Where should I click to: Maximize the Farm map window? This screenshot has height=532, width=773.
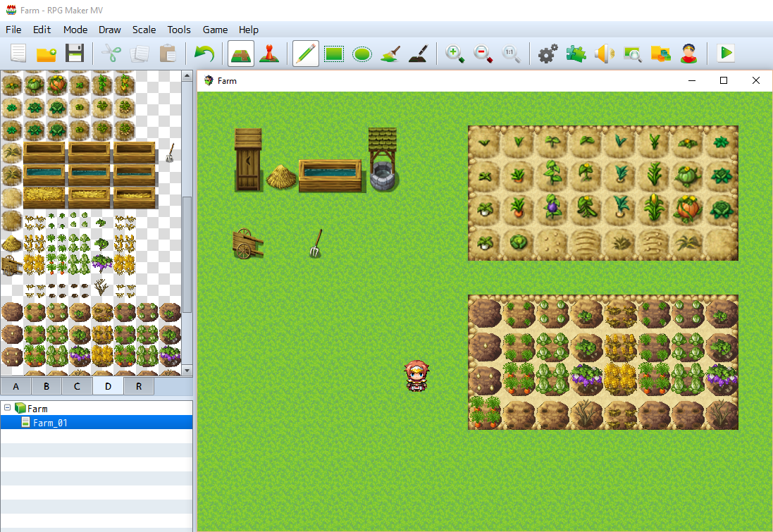pos(724,80)
